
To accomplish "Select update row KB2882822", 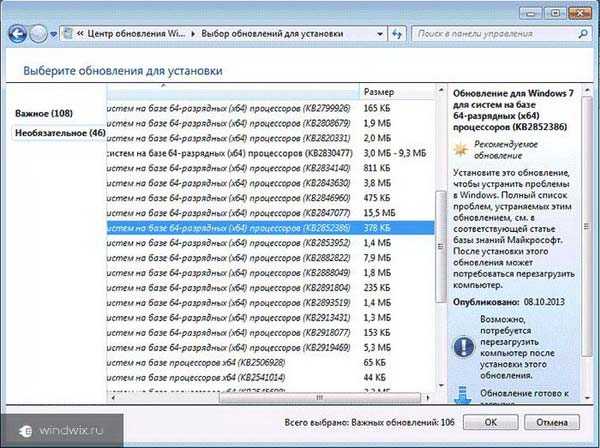I will click(x=271, y=258).
